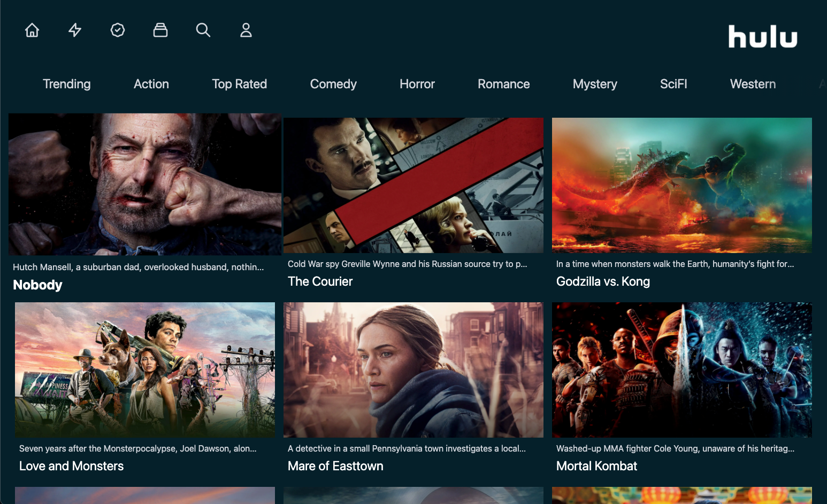Open Trending via lightning bolt icon
Screen dimensions: 827x504
click(x=75, y=30)
